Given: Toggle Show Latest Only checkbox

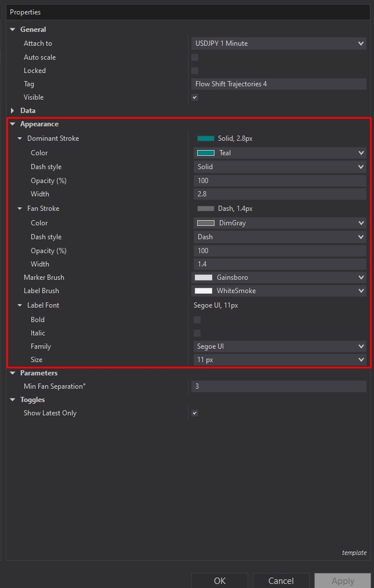Looking at the screenshot, I should coord(195,413).
